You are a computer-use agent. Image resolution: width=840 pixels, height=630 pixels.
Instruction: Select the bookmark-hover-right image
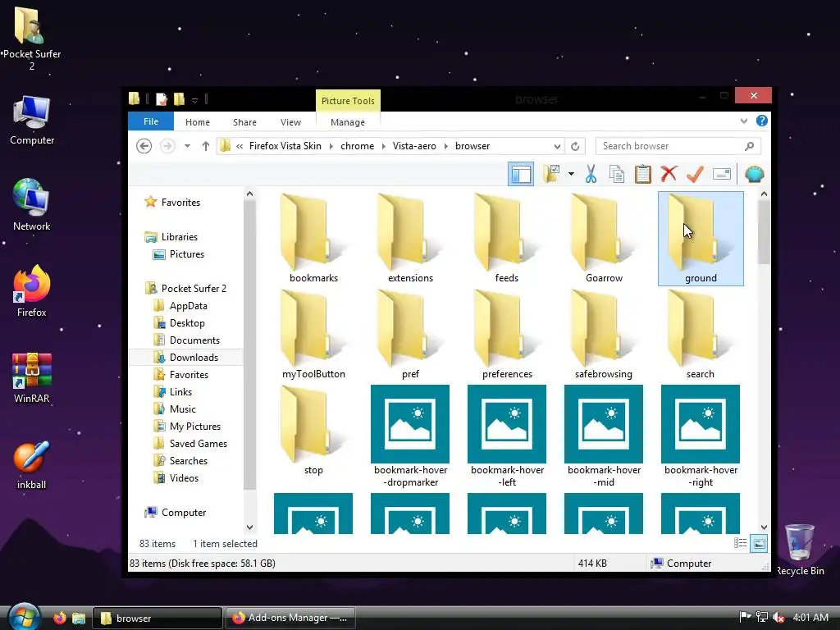(701, 436)
